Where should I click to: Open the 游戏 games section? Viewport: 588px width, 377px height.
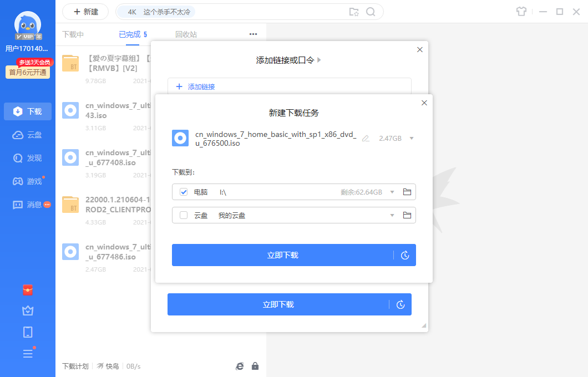(x=27, y=181)
